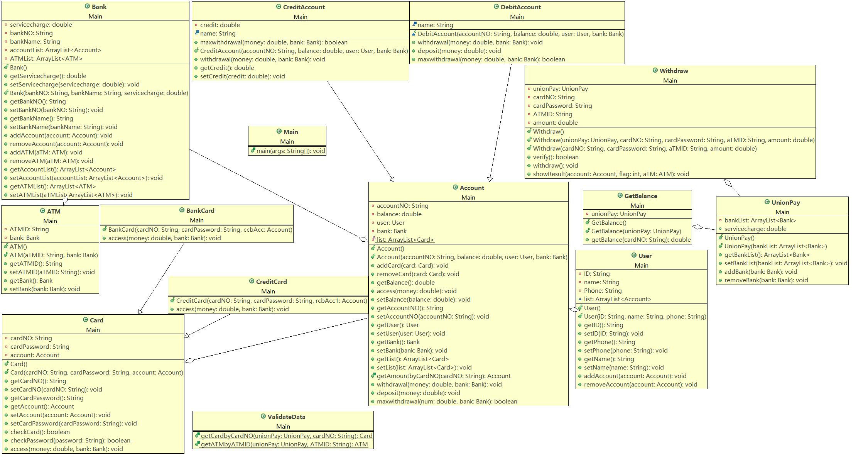Click the ValidateData class icon
This screenshot has width=868, height=473.
(263, 417)
